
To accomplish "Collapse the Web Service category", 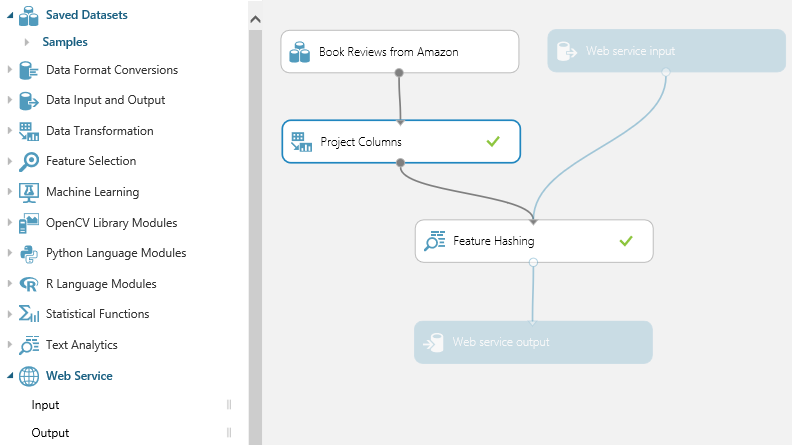I will pos(10,376).
